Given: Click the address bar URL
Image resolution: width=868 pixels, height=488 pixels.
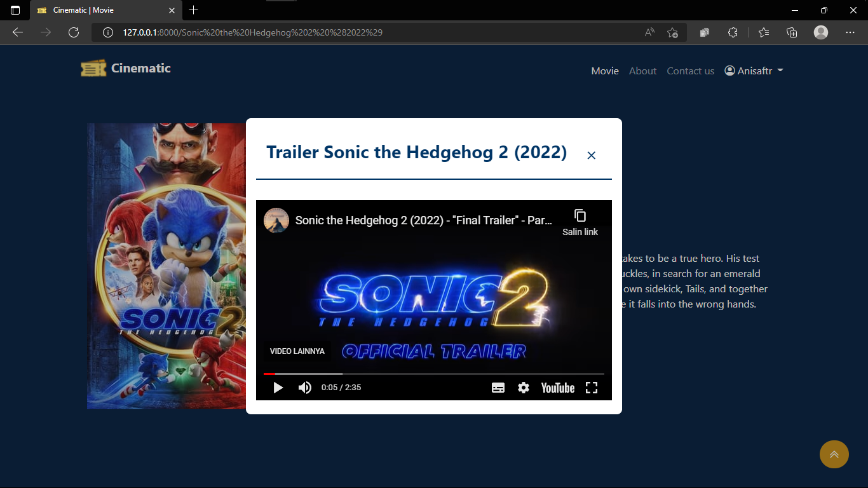Looking at the screenshot, I should (x=252, y=32).
